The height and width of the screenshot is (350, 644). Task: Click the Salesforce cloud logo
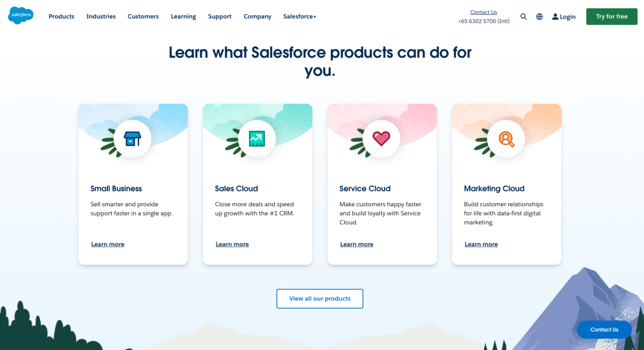(20, 16)
